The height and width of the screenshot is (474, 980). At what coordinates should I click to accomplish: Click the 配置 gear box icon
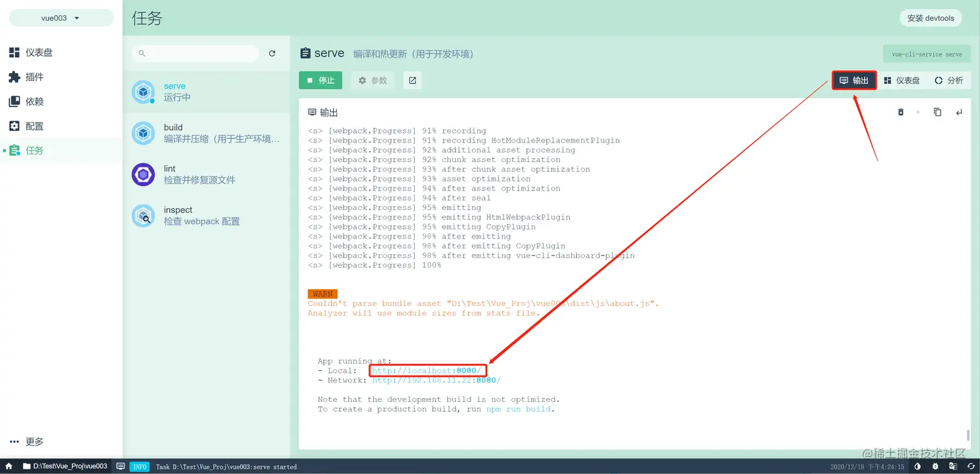[14, 126]
